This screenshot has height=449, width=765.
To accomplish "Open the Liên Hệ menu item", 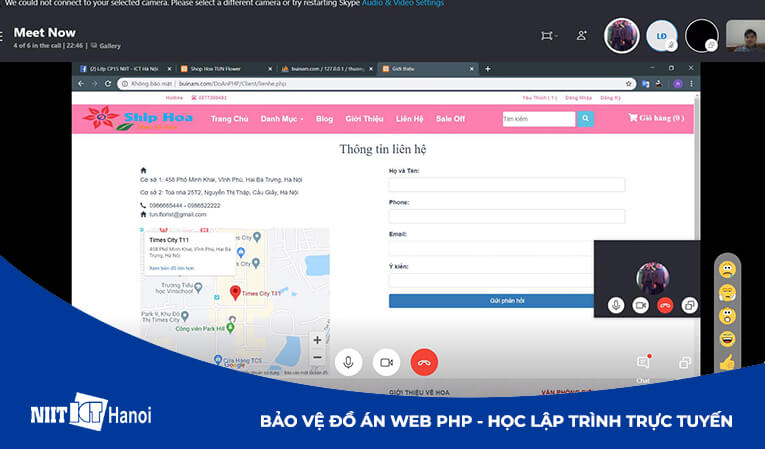I will coord(409,119).
